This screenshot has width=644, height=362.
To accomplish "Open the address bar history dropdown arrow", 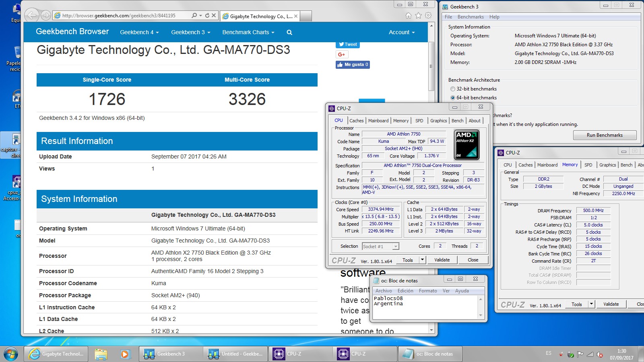I will (200, 15).
